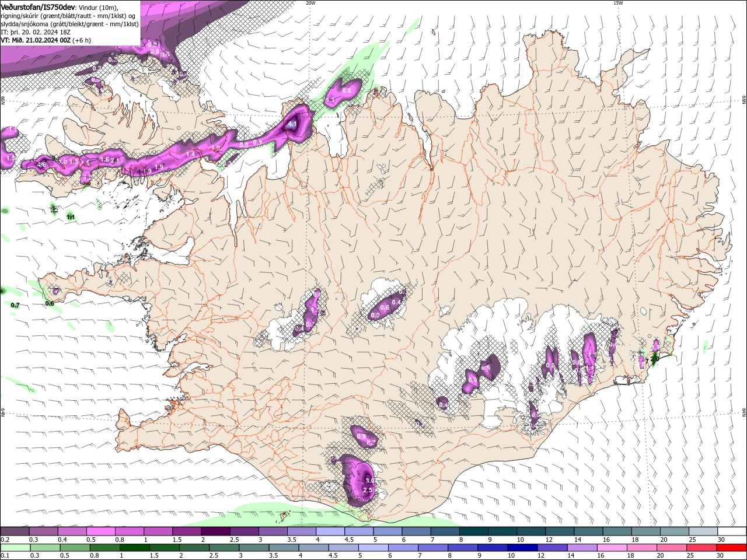This screenshot has width=747, height=560.
Task: Click the dark purple swatch at 2 in upper legend
Action: pyautogui.click(x=215, y=531)
